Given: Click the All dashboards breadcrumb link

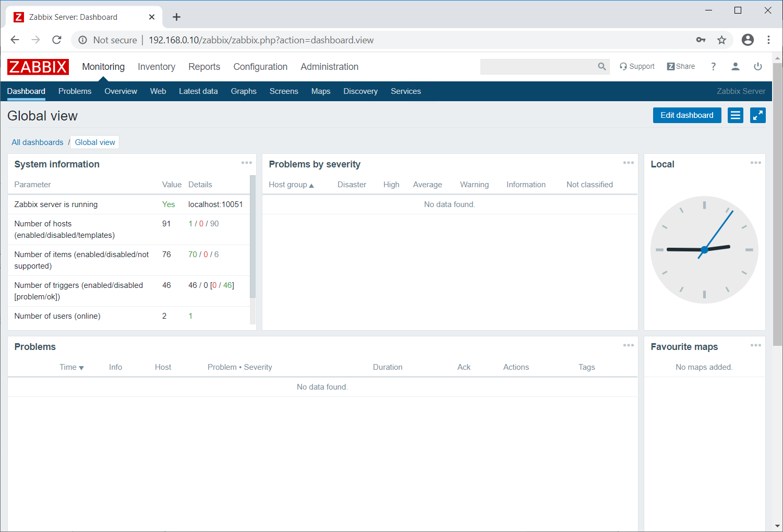Looking at the screenshot, I should pos(38,142).
